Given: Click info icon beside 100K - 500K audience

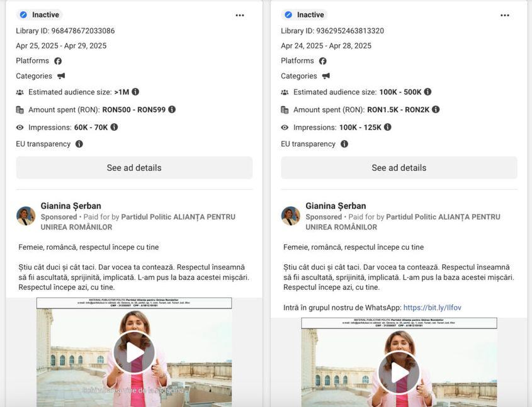Looking at the screenshot, I should tap(427, 92).
